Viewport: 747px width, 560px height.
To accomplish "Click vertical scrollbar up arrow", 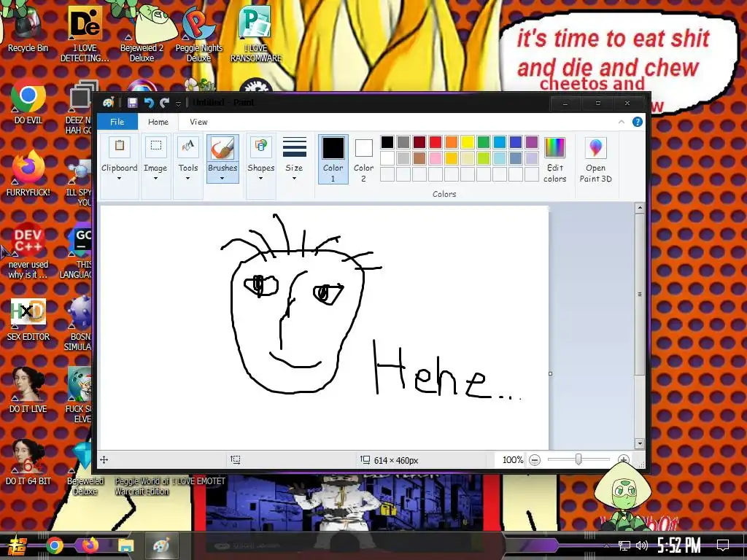I will tap(640, 208).
